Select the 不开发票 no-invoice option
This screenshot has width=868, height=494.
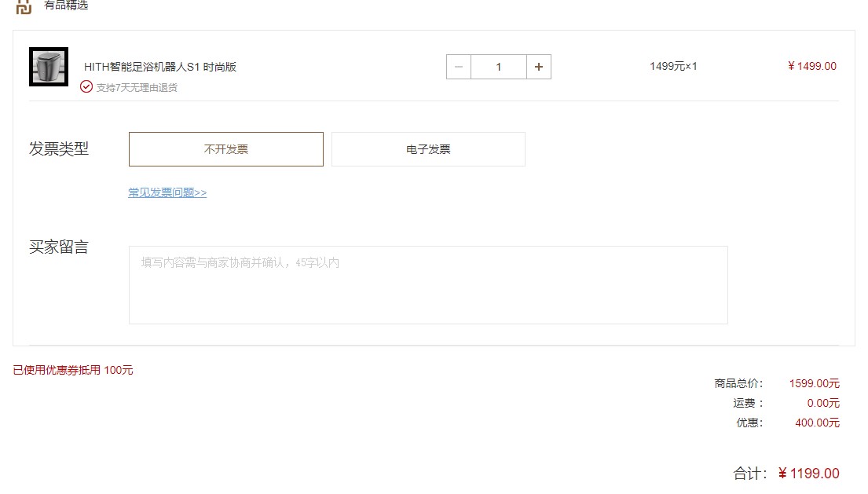226,148
